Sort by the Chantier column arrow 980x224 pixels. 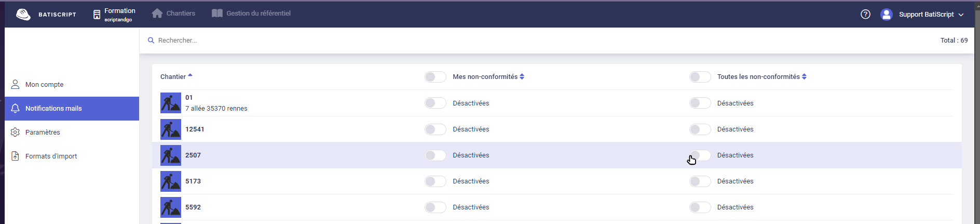tap(190, 76)
